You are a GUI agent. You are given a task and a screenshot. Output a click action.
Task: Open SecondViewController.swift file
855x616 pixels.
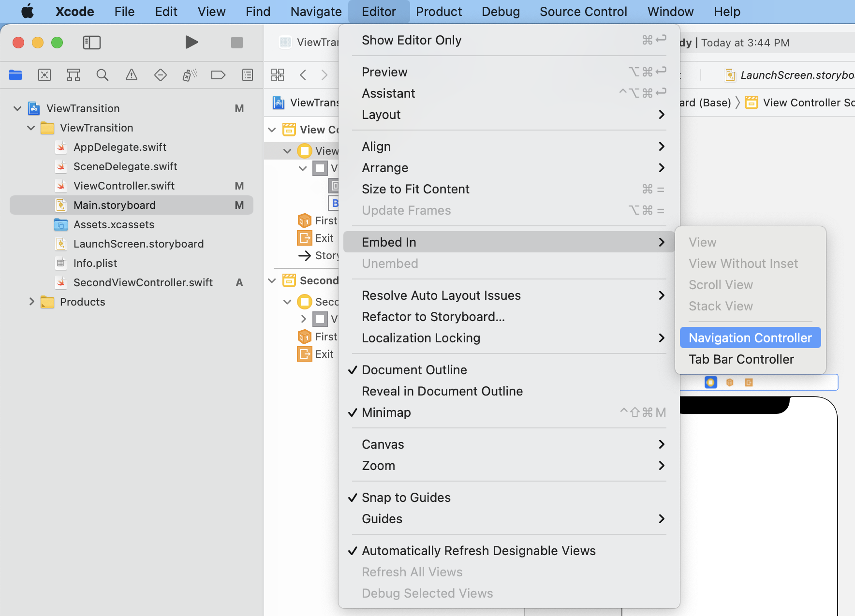coord(143,282)
